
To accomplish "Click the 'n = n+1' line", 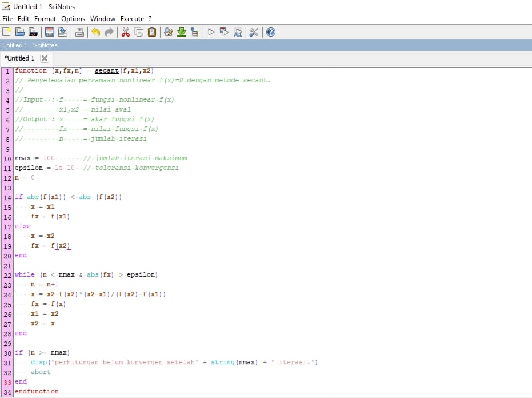I will click(45, 285).
